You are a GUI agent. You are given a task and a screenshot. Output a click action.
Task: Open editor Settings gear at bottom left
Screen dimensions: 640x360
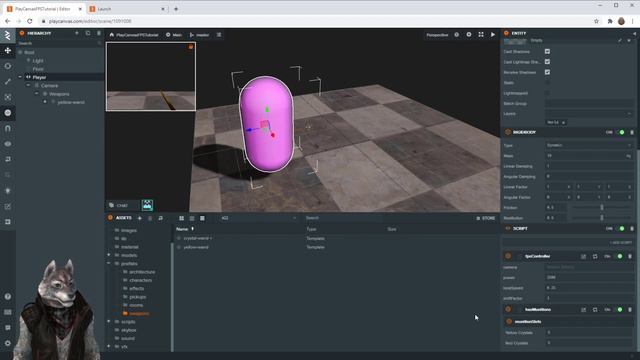click(8, 343)
